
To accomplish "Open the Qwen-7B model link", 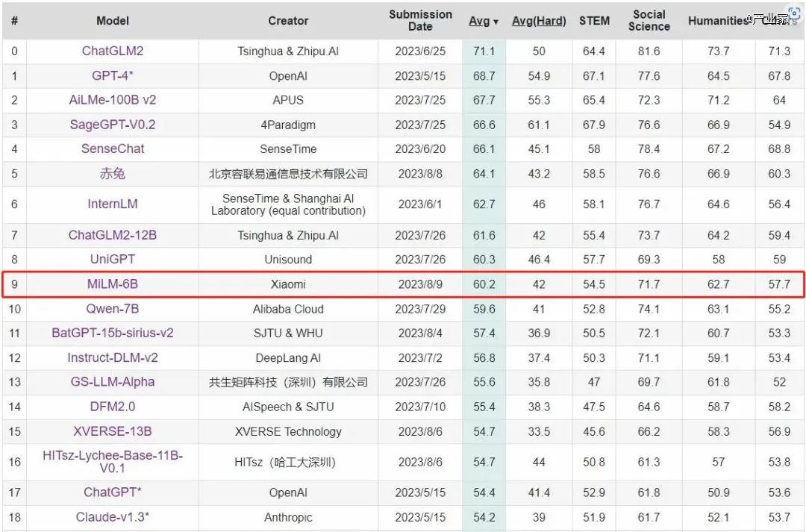I will [x=113, y=308].
